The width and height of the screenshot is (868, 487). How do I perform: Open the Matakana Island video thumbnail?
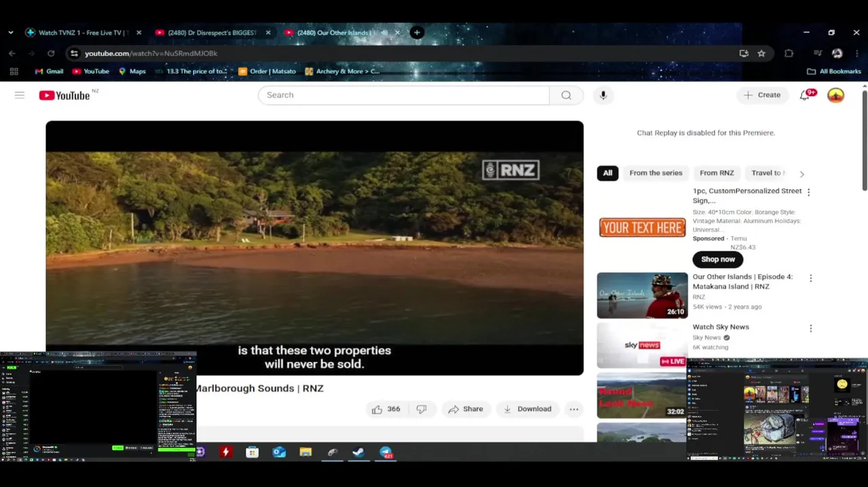(x=642, y=296)
